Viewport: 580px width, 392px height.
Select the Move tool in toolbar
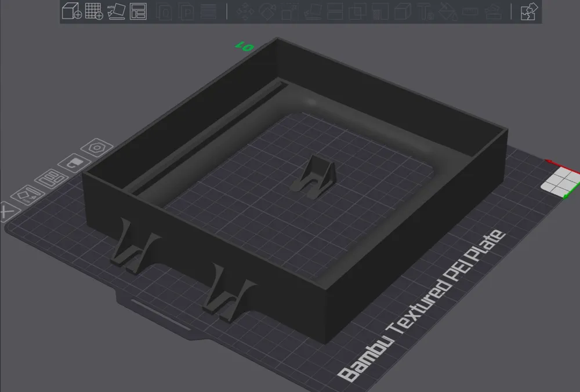[245, 12]
